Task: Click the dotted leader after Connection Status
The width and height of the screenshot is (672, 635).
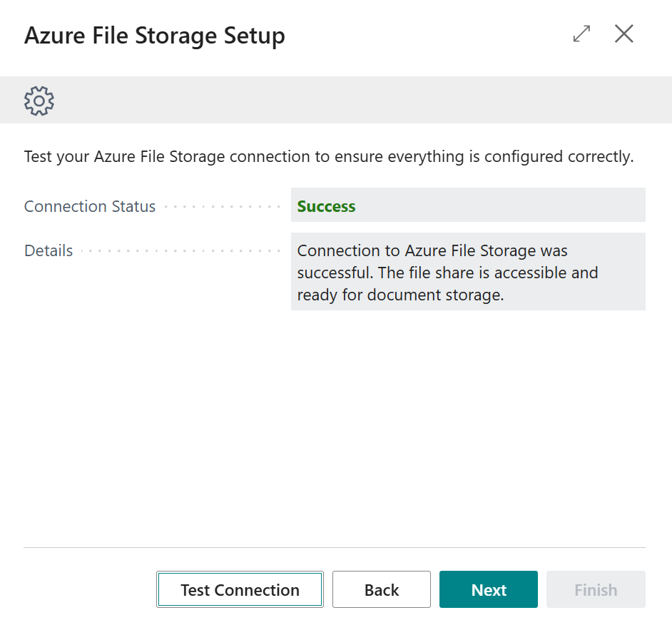Action: coord(223,207)
